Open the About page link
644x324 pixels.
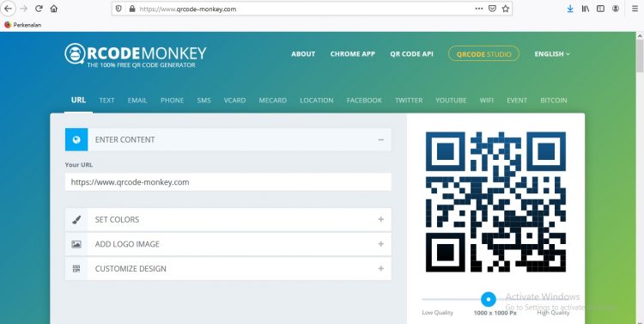click(303, 54)
